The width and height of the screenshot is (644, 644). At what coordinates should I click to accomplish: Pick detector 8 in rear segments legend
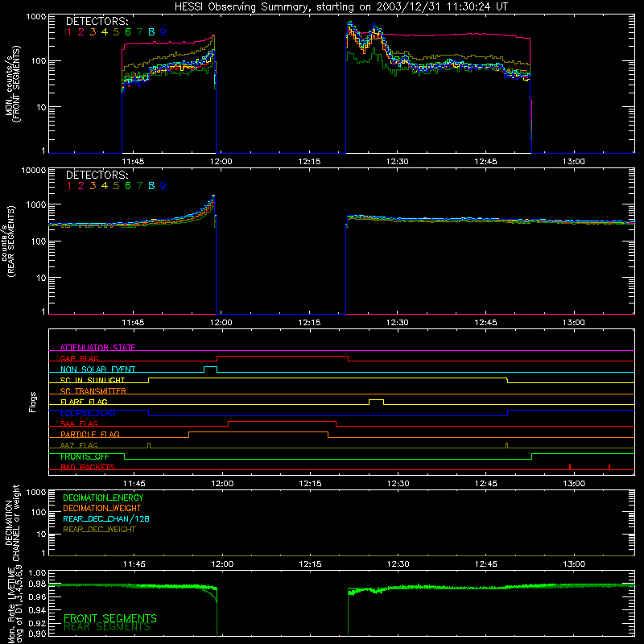[151, 186]
